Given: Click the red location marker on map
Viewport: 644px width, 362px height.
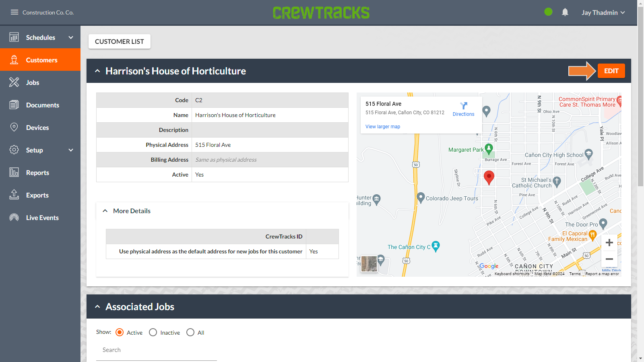Looking at the screenshot, I should click(x=489, y=177).
